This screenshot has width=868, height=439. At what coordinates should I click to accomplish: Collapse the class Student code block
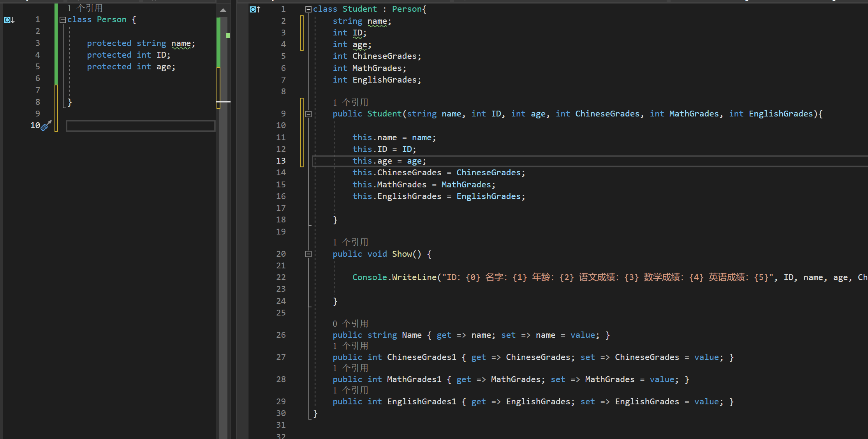point(308,9)
